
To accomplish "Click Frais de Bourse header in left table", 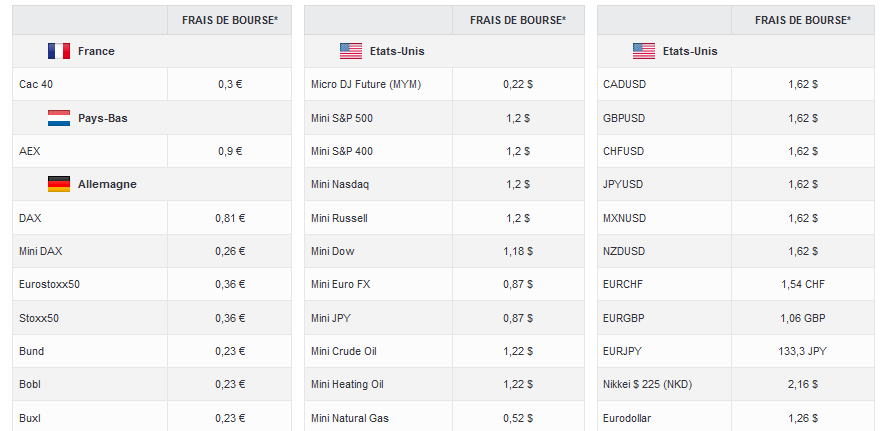I will [230, 20].
